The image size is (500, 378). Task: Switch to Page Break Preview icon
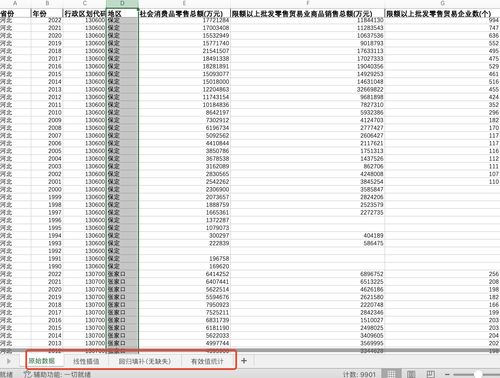click(431, 374)
